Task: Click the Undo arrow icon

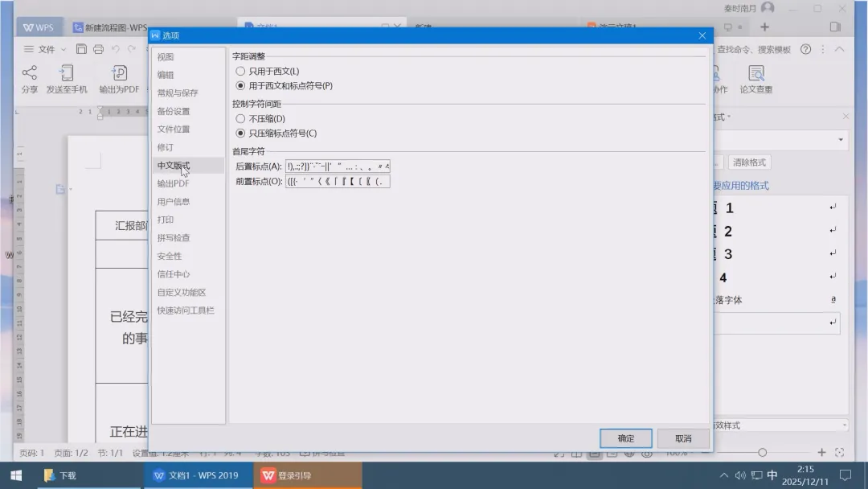Action: [x=115, y=49]
